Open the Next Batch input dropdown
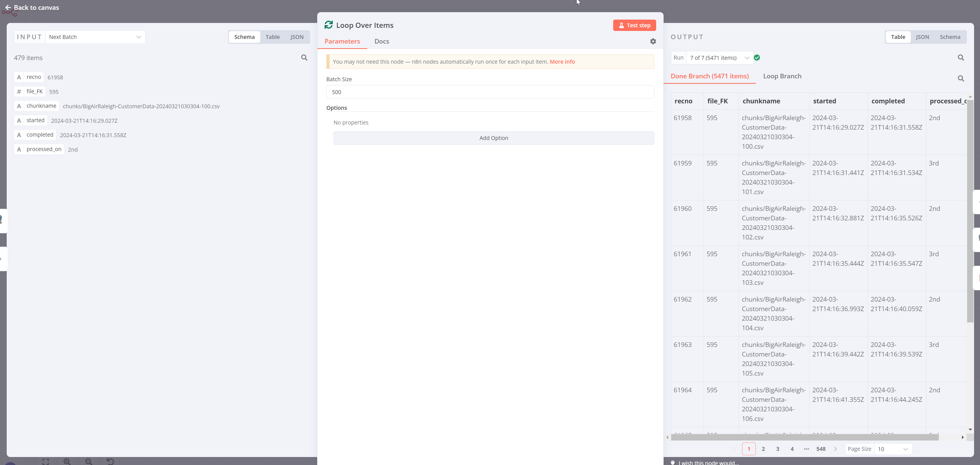Viewport: 980px width, 465px height. tap(95, 37)
